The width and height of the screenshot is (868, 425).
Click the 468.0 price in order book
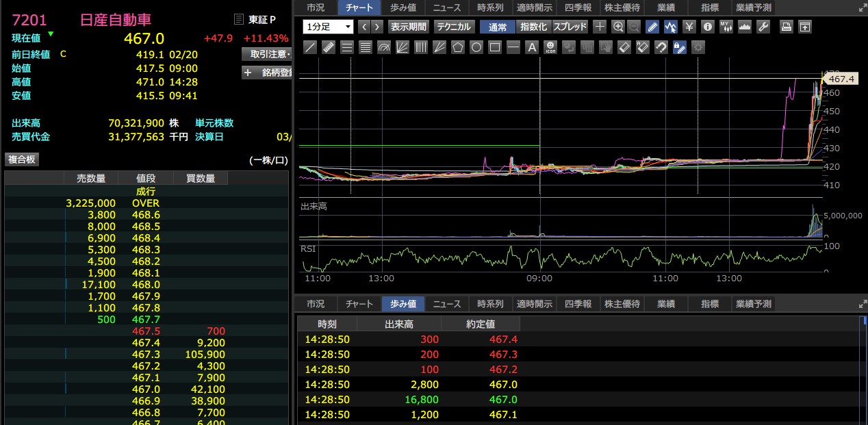tap(146, 285)
